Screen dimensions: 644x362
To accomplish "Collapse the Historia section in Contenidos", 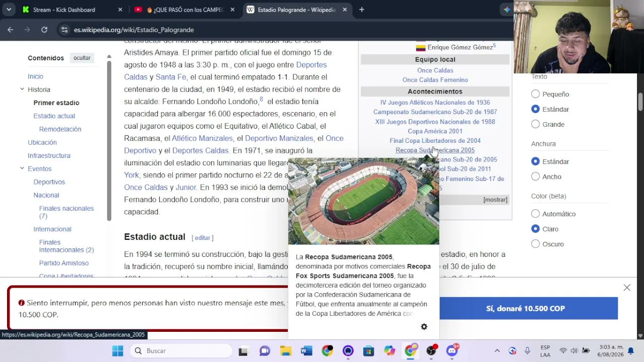I will tap(22, 89).
